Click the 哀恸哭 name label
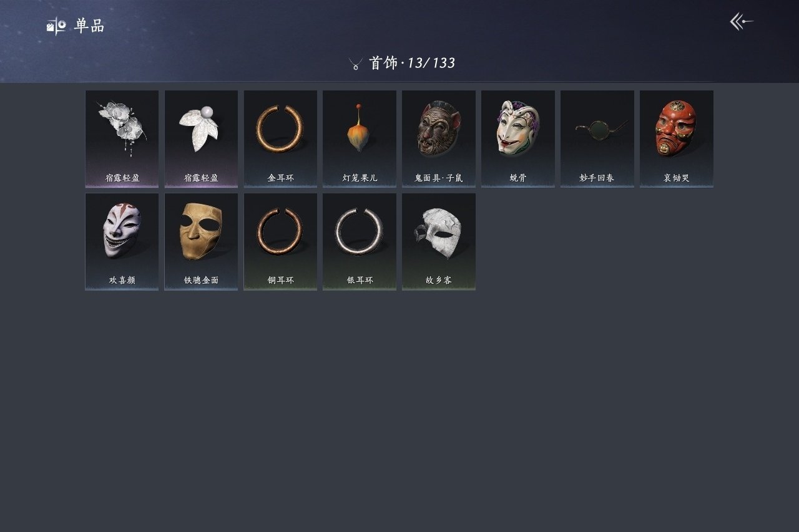This screenshot has height=532, width=799. tap(677, 178)
